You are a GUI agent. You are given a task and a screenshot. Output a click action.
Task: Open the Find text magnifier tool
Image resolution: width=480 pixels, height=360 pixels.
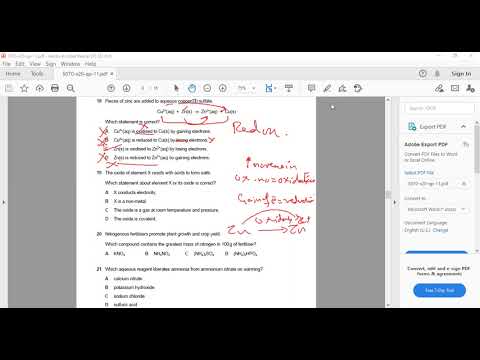(x=70, y=88)
